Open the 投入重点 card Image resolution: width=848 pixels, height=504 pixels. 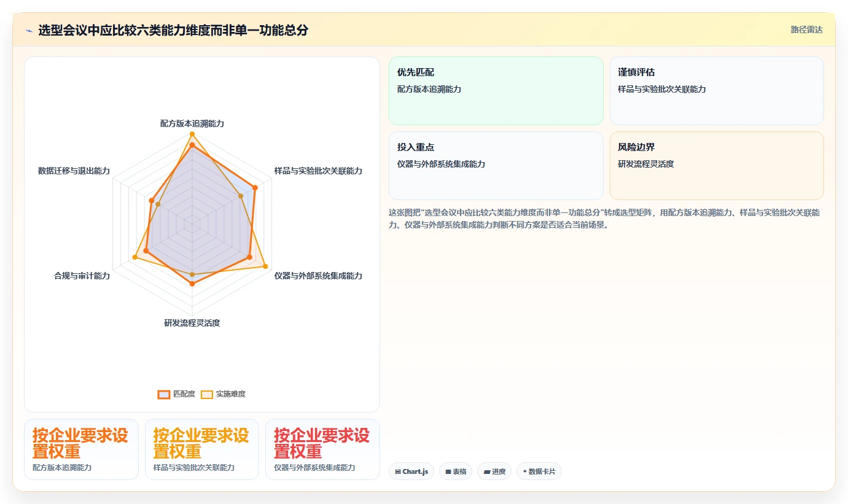[x=496, y=166]
